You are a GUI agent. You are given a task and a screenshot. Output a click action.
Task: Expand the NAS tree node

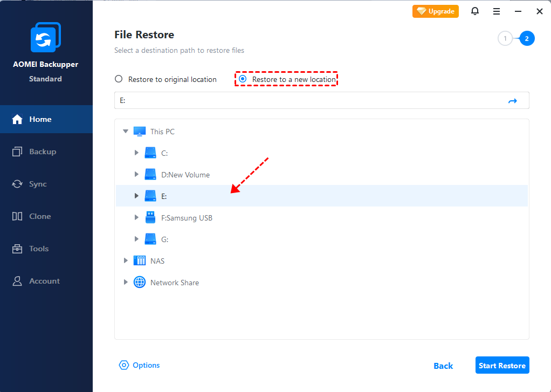[x=126, y=261]
